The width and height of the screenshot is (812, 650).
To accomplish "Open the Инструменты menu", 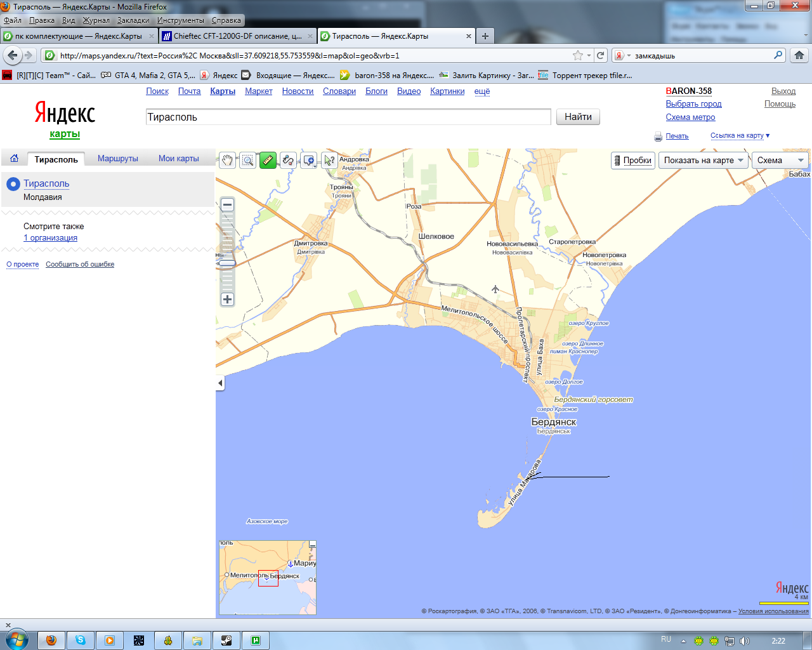I will (x=181, y=20).
